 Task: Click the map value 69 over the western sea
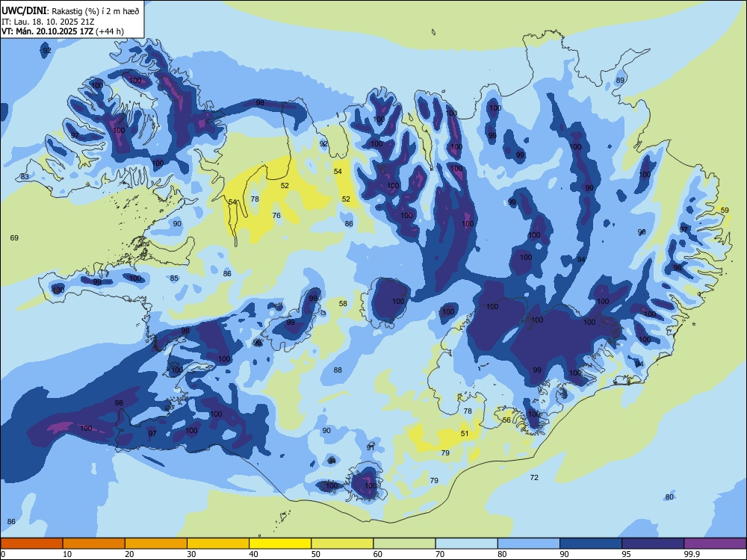[x=14, y=237]
